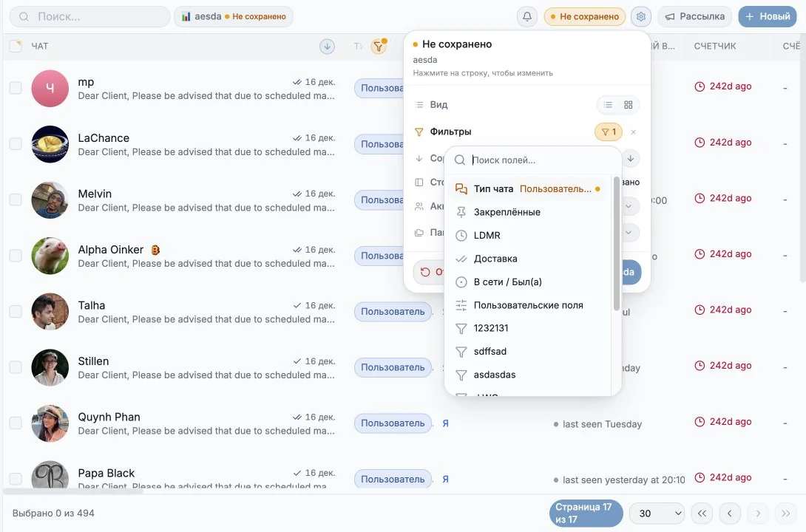Image resolution: width=806 pixels, height=532 pixels.
Task: Select В сети / Был(а) filter field
Action: point(528,282)
